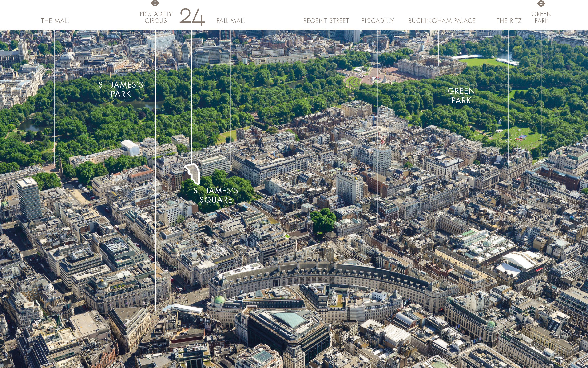Click the large number 24 heading

tap(192, 16)
